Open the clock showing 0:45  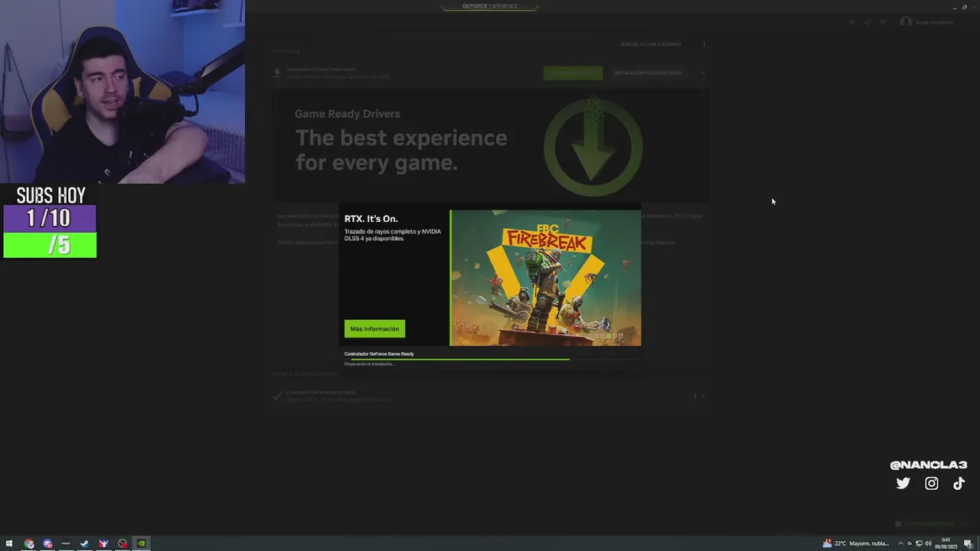946,543
